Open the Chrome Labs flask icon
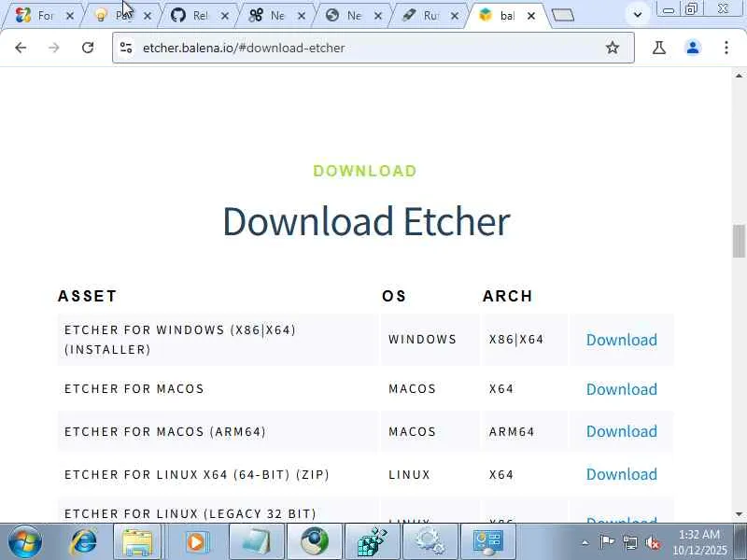 pyautogui.click(x=659, y=48)
